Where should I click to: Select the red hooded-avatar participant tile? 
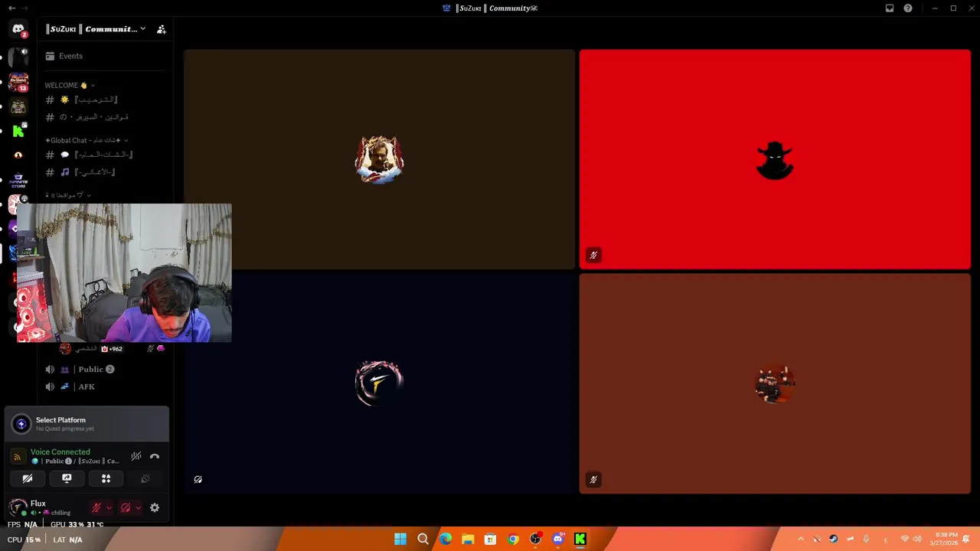(775, 159)
